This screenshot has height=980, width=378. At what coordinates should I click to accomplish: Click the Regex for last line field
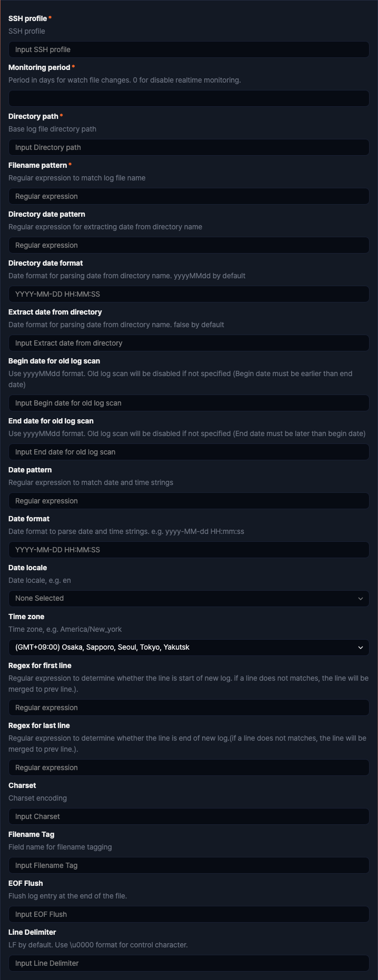click(x=189, y=767)
